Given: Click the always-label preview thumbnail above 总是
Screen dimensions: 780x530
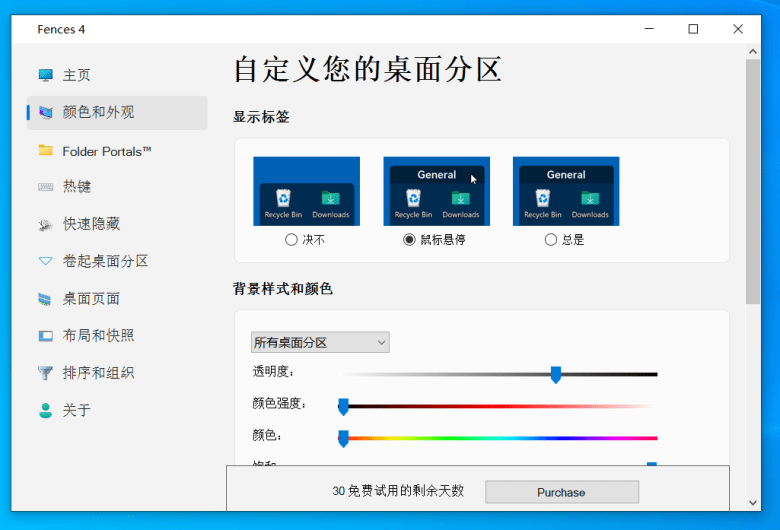Looking at the screenshot, I should point(566,191).
